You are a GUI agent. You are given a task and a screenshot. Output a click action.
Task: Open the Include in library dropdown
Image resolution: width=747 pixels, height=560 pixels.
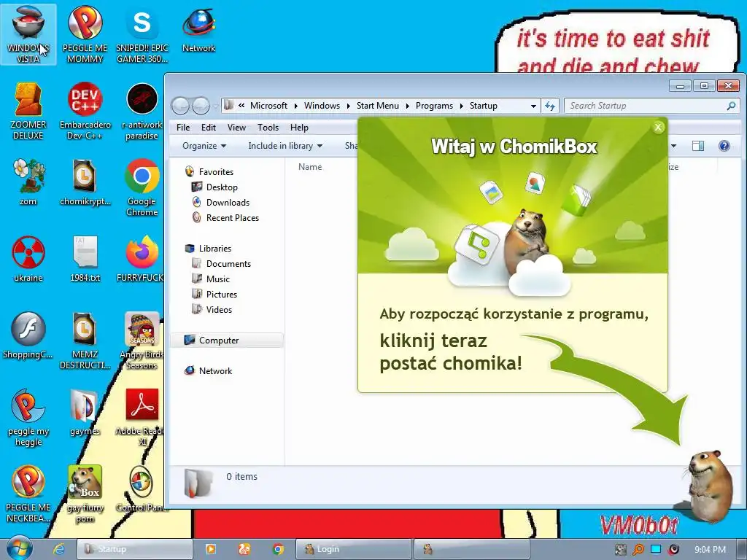coord(285,146)
